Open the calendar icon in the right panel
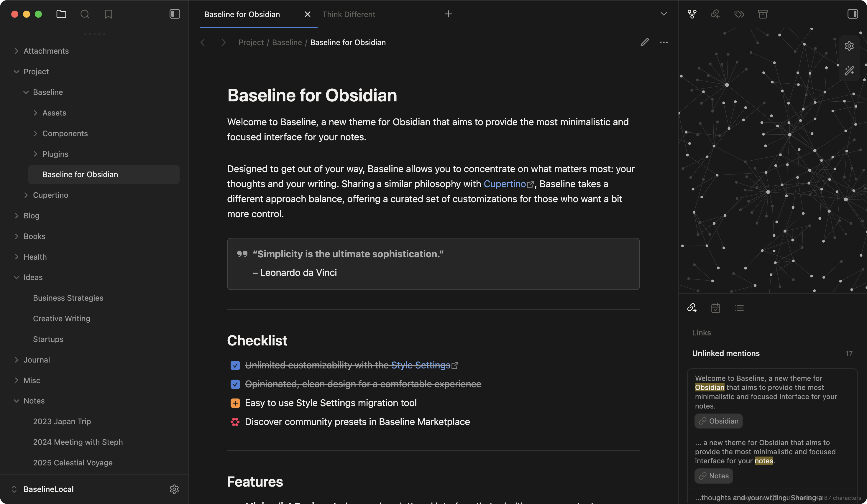This screenshot has width=867, height=504. [716, 308]
